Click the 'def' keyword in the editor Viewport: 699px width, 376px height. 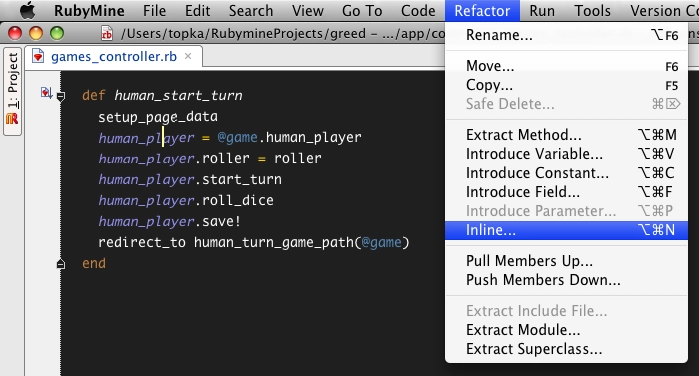[94, 95]
